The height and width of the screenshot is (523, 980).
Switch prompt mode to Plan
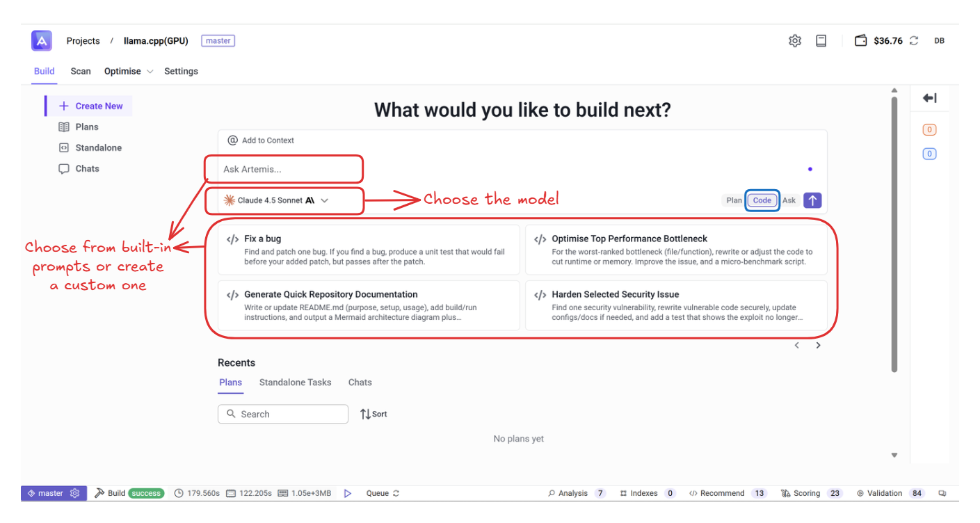[x=734, y=200]
